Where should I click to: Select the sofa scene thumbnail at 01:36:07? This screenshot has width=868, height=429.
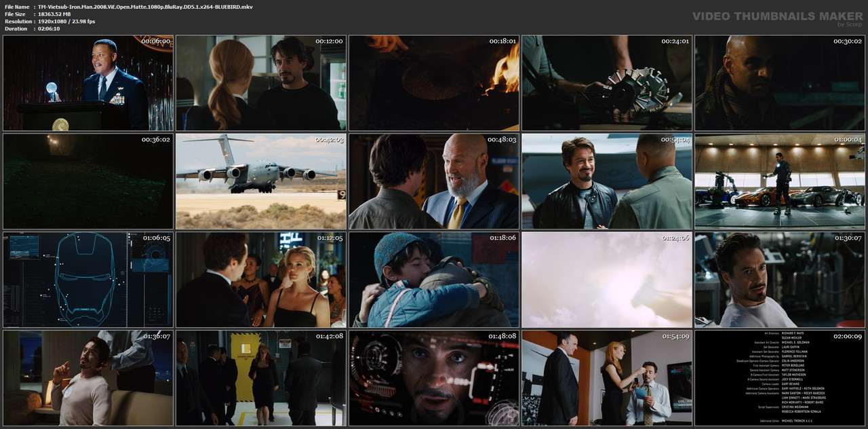point(88,378)
